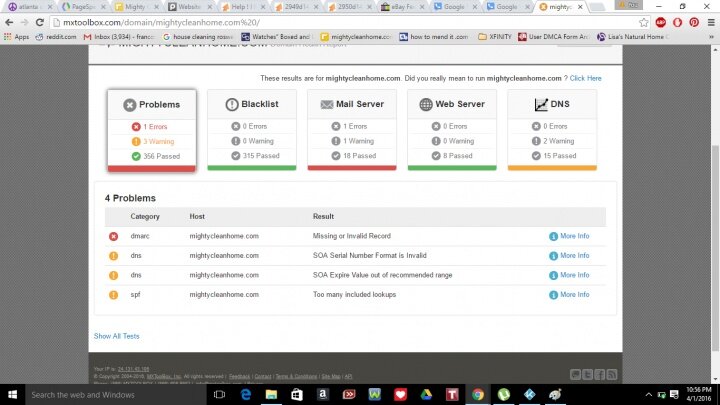Click the Show All Tests link

pyautogui.click(x=117, y=336)
